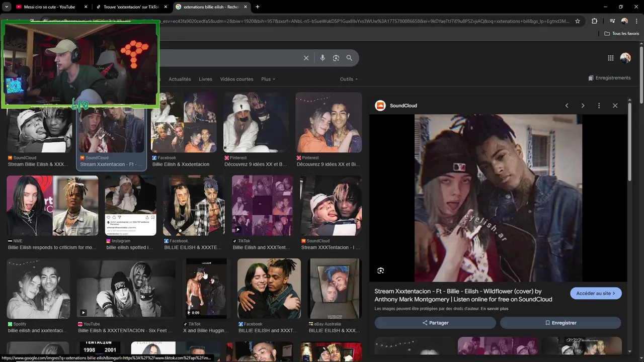Image resolution: width=644 pixels, height=362 pixels.
Task: Open the Enregistrements saved items link
Action: coord(609,78)
